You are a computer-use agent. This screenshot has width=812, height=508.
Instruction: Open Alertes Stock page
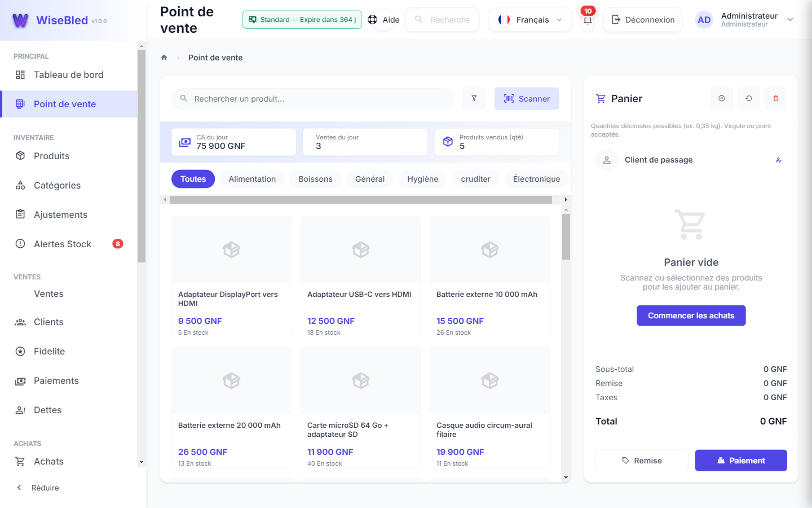coord(69,244)
